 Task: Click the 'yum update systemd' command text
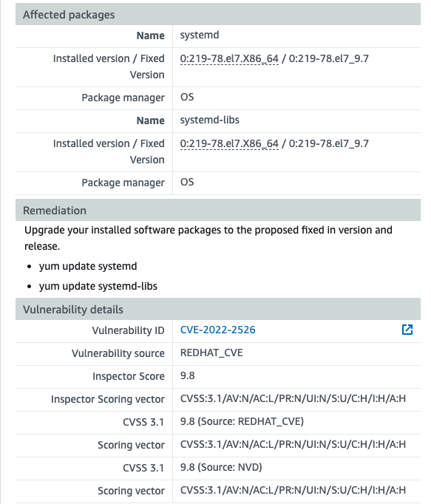88,266
